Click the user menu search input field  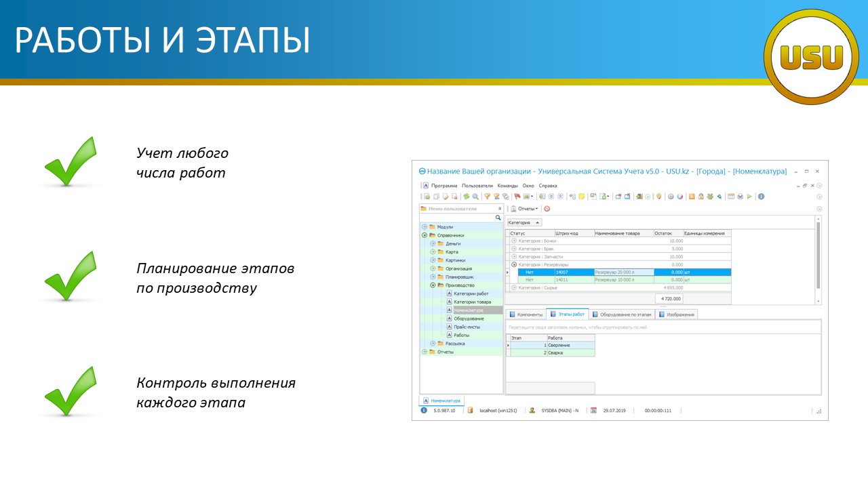457,218
